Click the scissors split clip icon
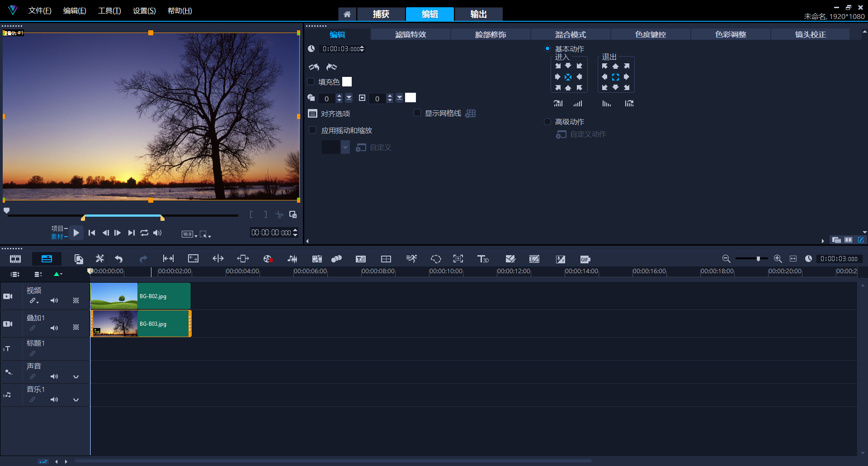 (279, 214)
